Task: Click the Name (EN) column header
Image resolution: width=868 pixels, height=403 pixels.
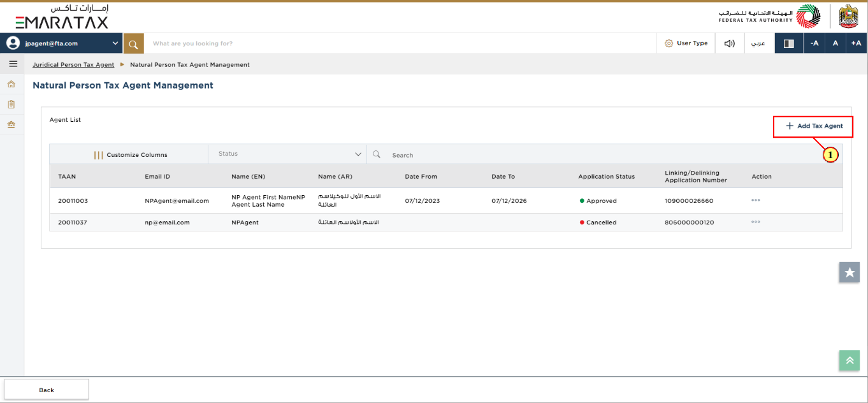Action: click(249, 177)
